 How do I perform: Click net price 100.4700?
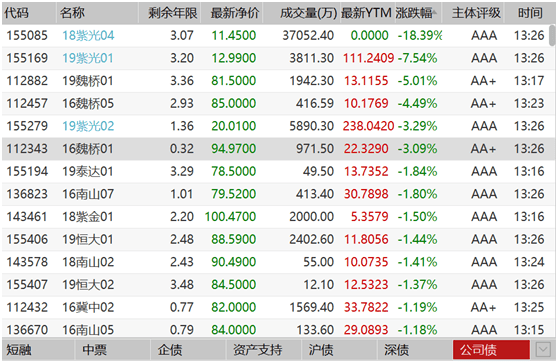230,217
